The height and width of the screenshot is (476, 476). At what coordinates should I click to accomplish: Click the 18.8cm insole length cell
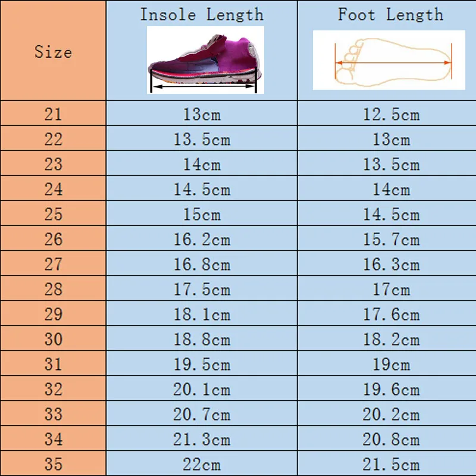(x=202, y=339)
